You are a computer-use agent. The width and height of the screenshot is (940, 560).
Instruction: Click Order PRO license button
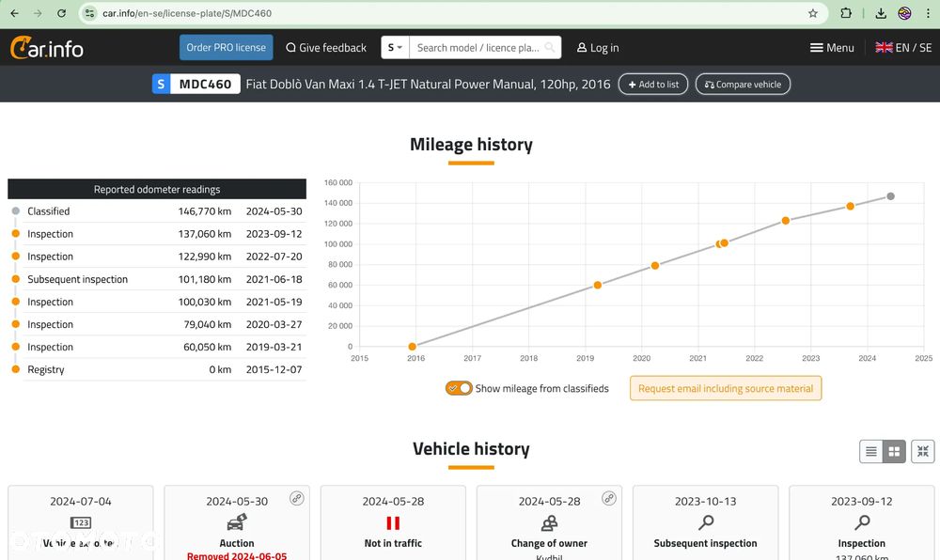click(x=226, y=47)
